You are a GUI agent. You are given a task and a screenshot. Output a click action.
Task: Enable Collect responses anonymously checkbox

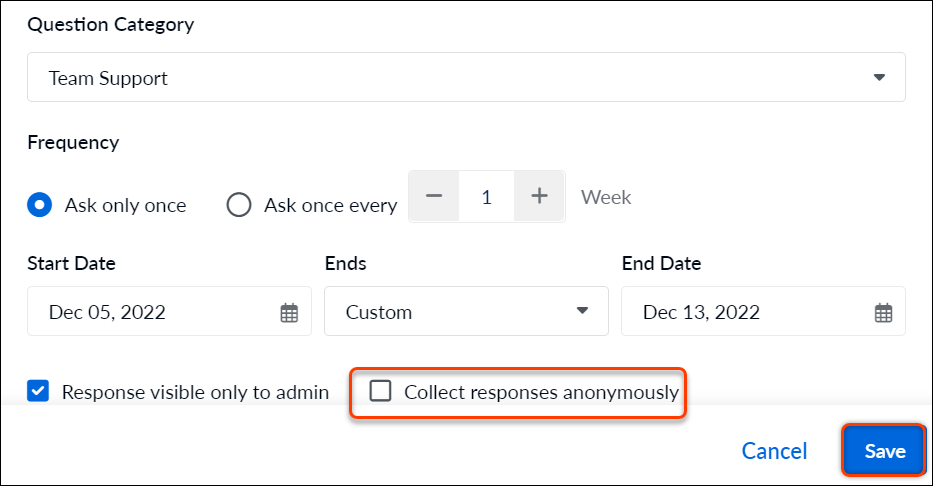(380, 391)
